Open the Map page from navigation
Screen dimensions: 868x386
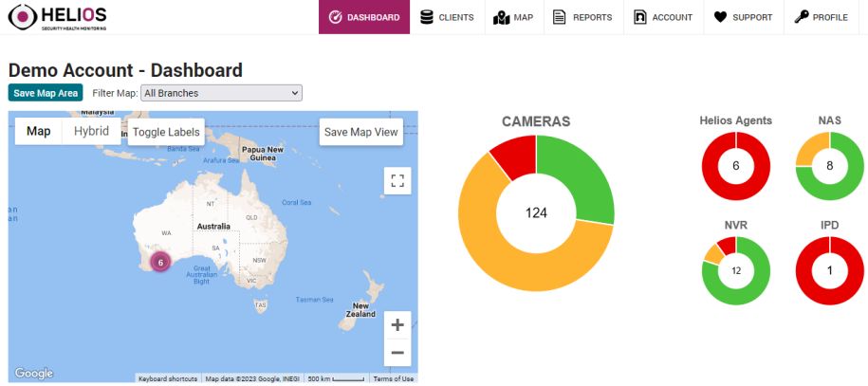pyautogui.click(x=514, y=17)
